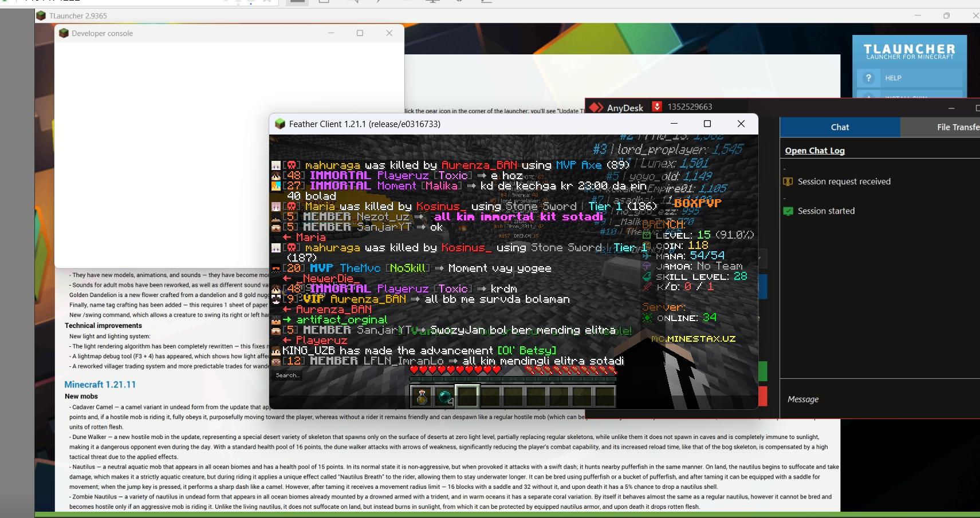Viewport: 980px width, 518px height.
Task: Click the '[Ol' Betsy]' advancement text in chat
Action: (x=526, y=351)
